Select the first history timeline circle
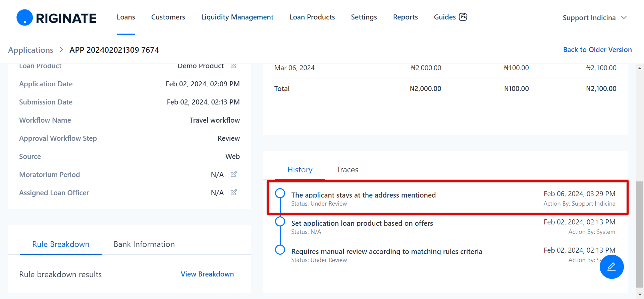Screen dimensions: 644x299 tap(280, 194)
